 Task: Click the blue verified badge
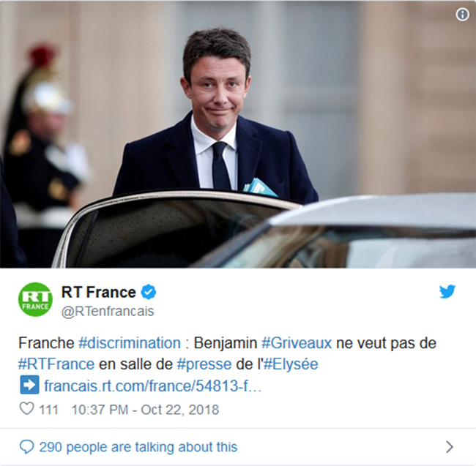[149, 292]
